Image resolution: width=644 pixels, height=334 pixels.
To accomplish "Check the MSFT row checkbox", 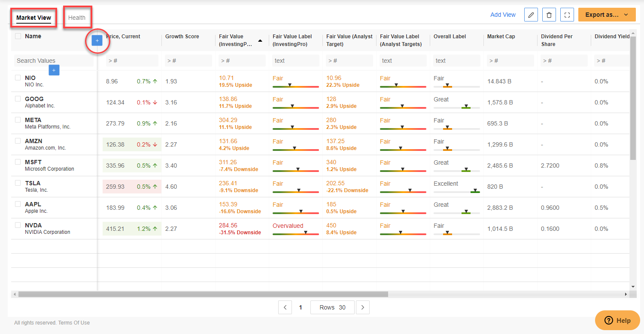I will (x=18, y=162).
